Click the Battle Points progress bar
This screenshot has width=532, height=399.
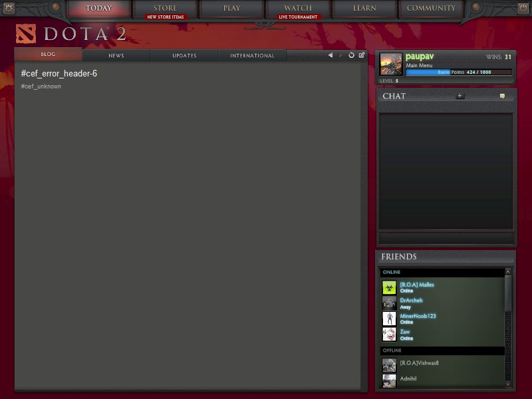tap(459, 72)
